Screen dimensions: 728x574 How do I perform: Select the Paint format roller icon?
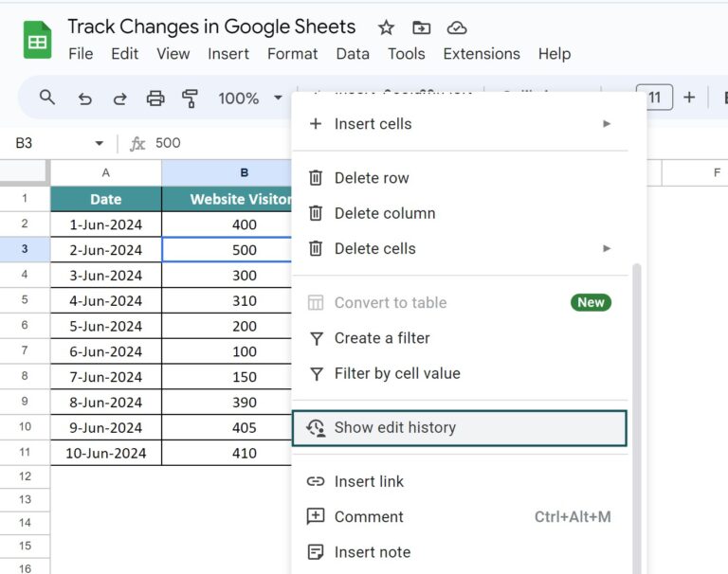coord(190,99)
